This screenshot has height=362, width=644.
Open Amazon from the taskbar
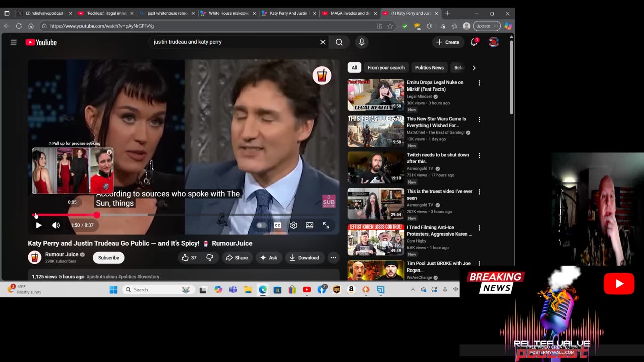[x=351, y=290]
